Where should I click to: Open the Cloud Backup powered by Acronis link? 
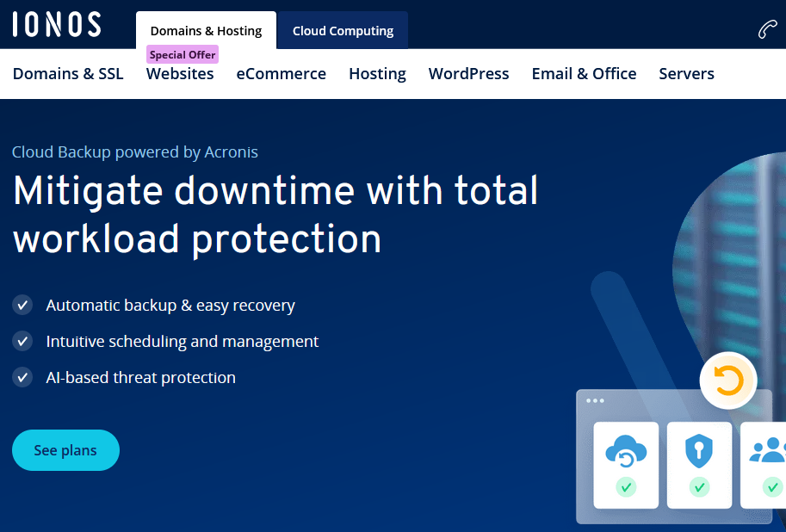click(x=135, y=152)
